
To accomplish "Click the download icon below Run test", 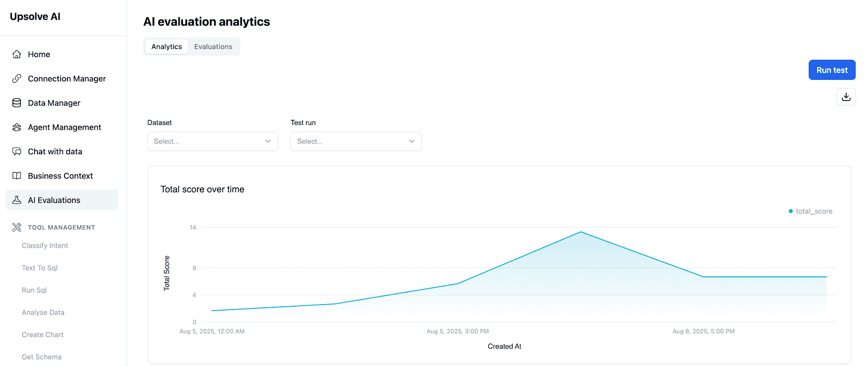I will [845, 96].
